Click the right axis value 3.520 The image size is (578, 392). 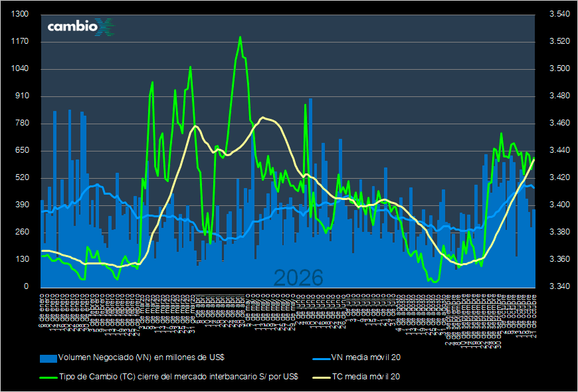coord(559,42)
